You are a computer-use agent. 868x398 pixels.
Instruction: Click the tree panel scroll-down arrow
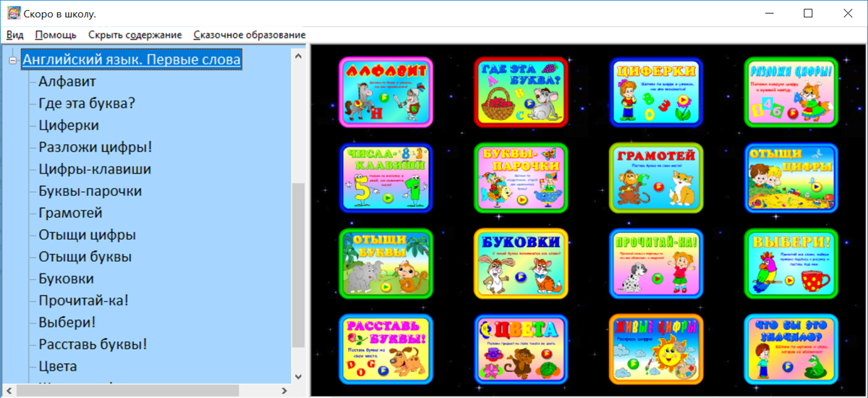299,377
